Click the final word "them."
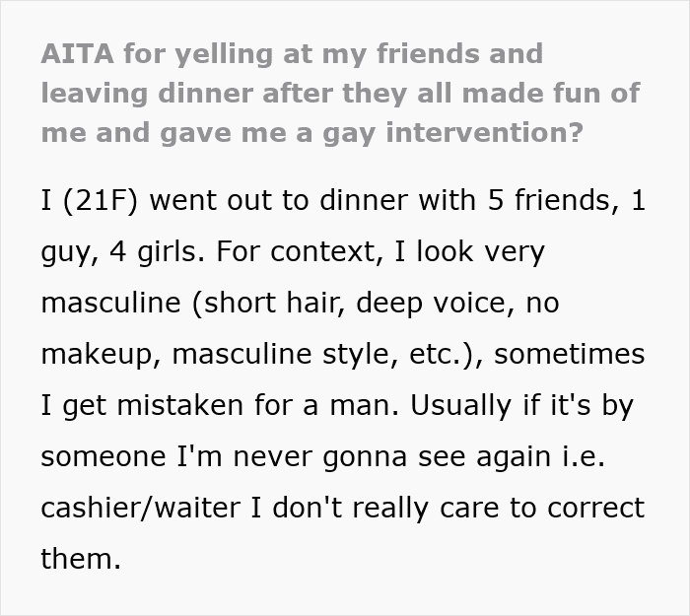Image resolution: width=690 pixels, height=616 pixels. click(x=80, y=560)
